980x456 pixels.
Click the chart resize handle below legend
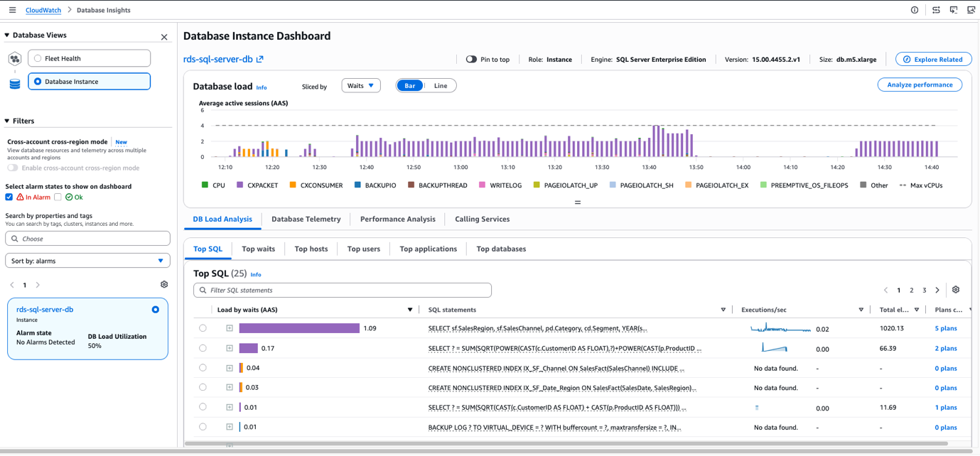point(577,202)
